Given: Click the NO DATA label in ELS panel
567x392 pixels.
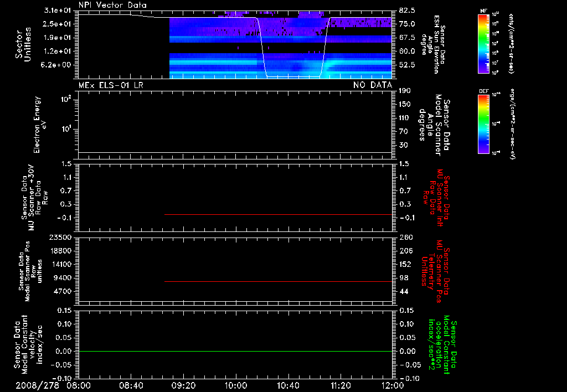Looking at the screenshot, I should [x=373, y=85].
